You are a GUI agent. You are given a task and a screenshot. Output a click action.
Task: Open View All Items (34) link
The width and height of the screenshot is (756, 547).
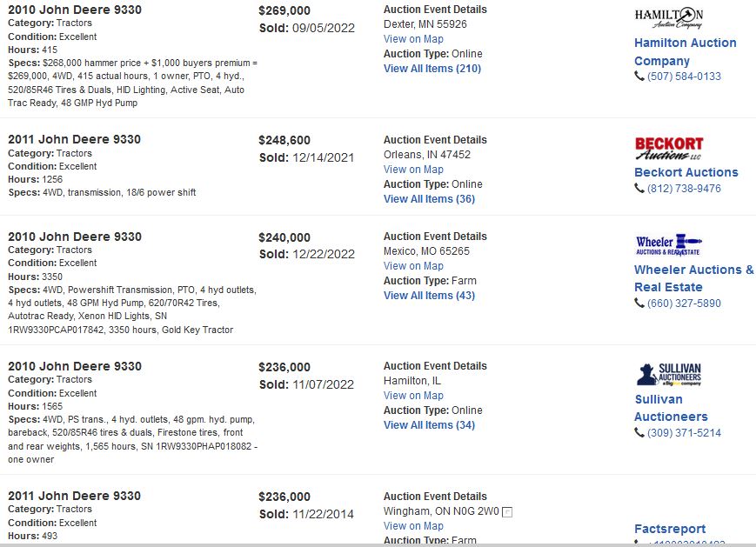click(429, 424)
